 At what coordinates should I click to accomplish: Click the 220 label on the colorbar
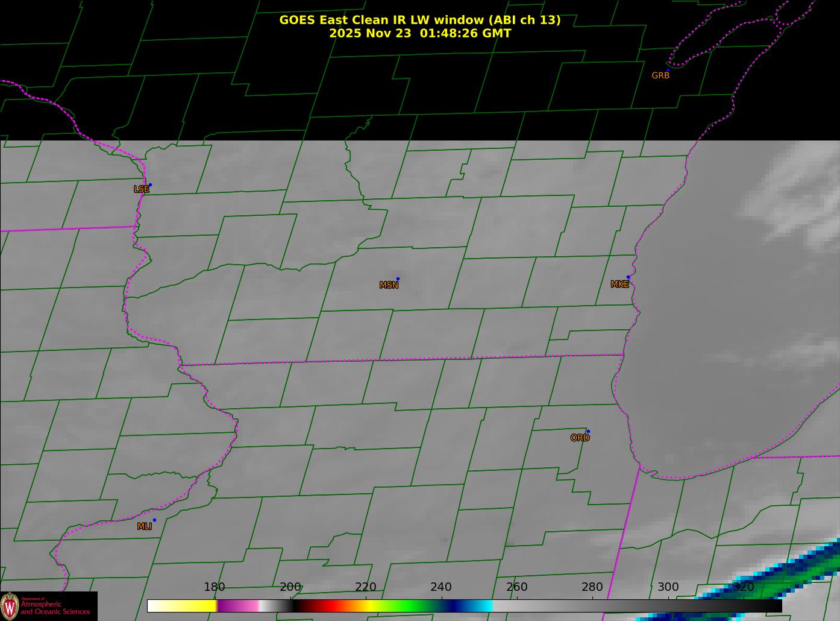point(366,587)
